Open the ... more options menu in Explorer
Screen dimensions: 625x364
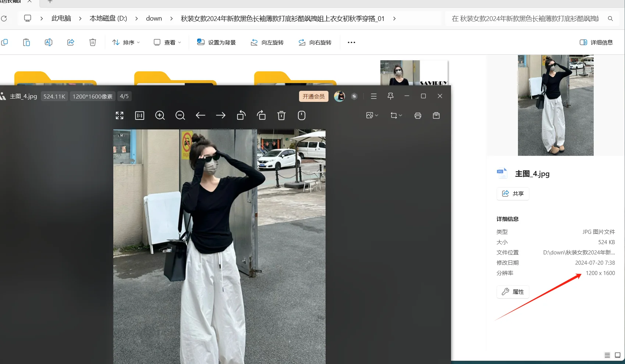[351, 42]
